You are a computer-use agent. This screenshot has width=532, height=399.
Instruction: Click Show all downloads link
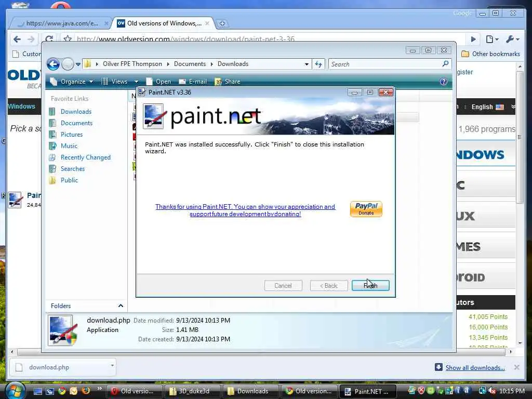tap(475, 368)
